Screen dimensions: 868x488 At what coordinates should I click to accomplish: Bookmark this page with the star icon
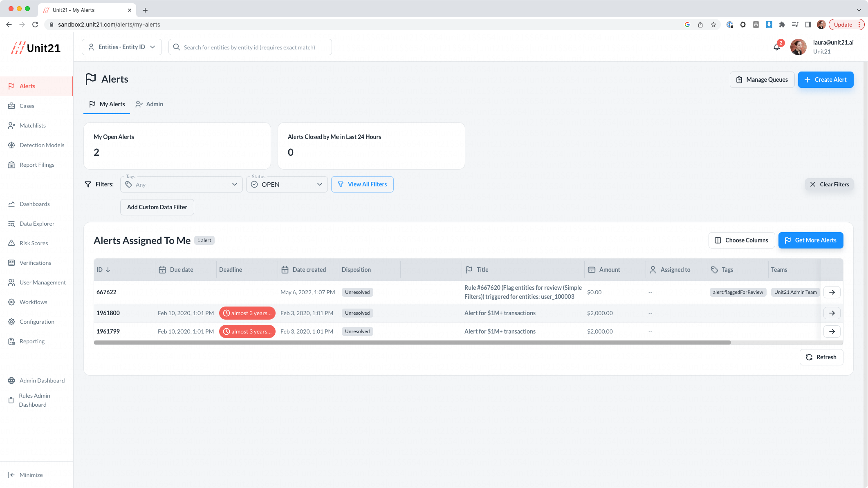click(x=713, y=25)
